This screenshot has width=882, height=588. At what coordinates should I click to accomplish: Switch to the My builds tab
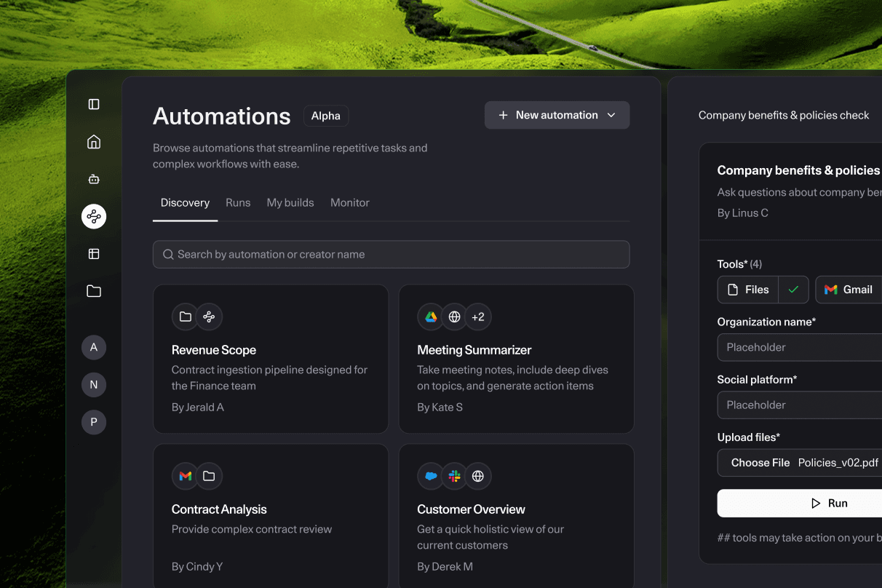click(x=290, y=203)
